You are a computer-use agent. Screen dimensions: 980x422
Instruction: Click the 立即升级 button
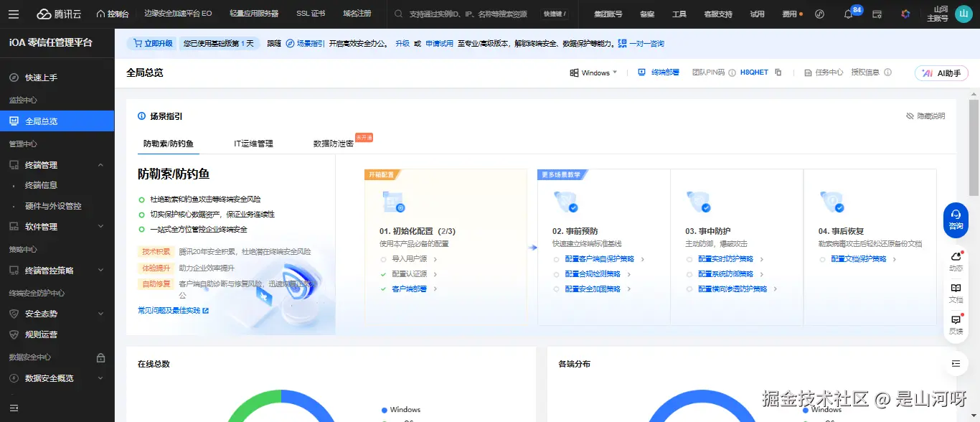[x=151, y=43]
